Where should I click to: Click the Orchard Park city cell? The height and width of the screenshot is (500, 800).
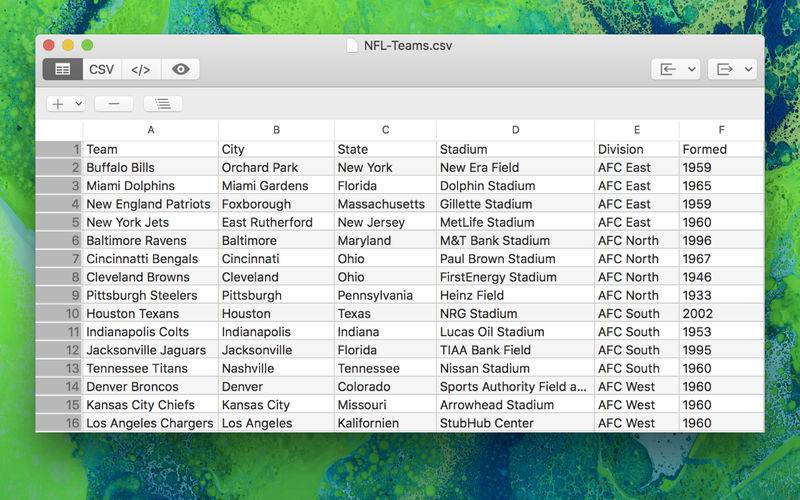click(276, 168)
